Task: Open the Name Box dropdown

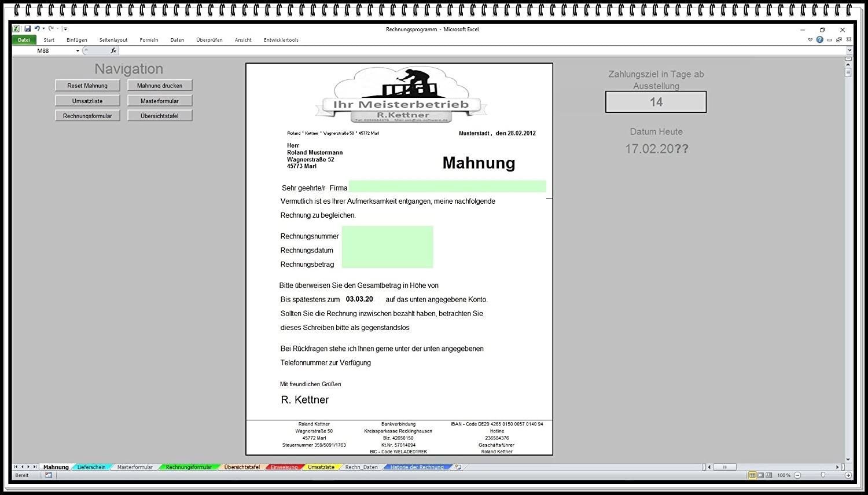Action: click(78, 51)
